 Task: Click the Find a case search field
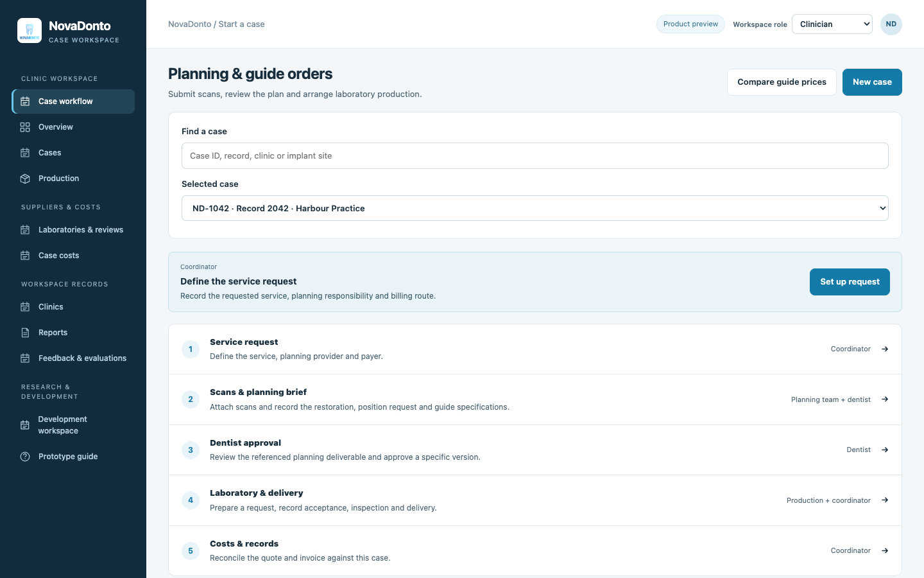pos(535,156)
